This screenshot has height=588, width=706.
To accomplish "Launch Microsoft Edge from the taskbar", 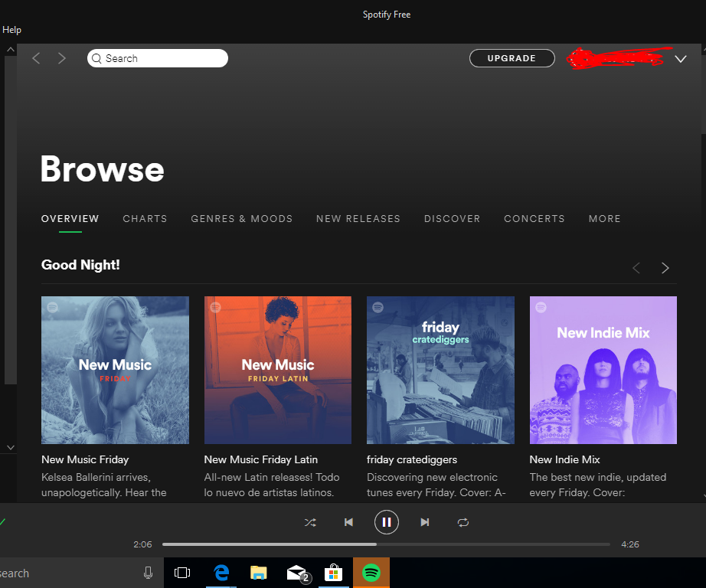I will [221, 573].
